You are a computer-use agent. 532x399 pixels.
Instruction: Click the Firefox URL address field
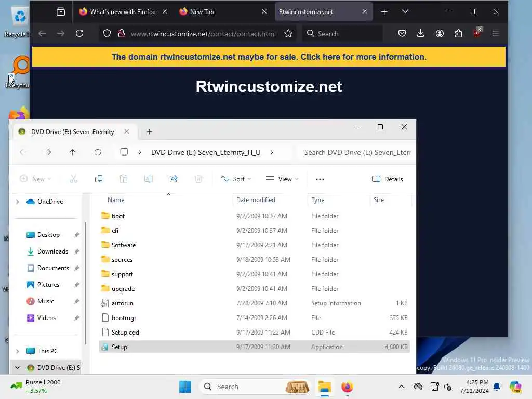[x=203, y=34]
